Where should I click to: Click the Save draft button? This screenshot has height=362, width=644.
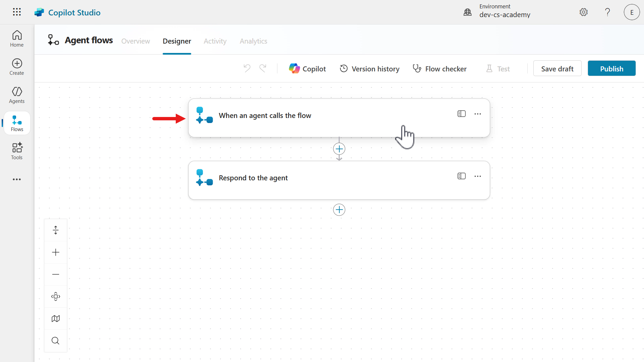[557, 69]
